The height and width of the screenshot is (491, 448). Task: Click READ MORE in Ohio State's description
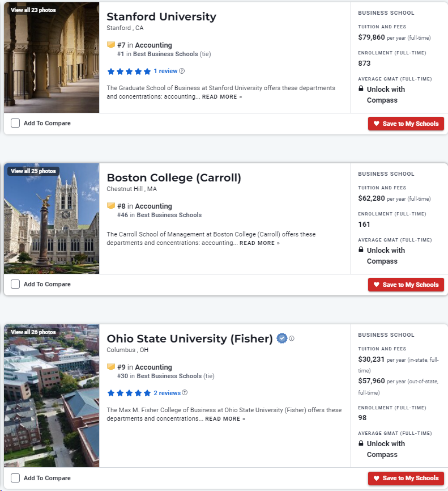tap(225, 418)
